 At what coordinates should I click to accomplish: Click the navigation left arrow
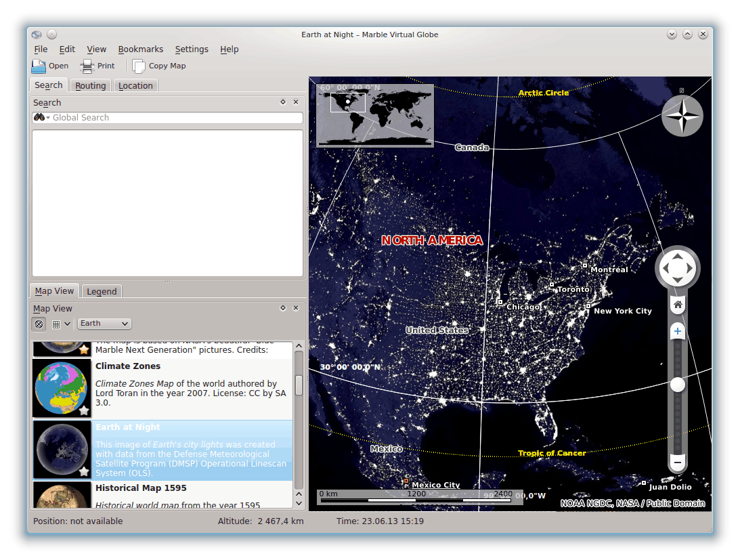[x=666, y=268]
